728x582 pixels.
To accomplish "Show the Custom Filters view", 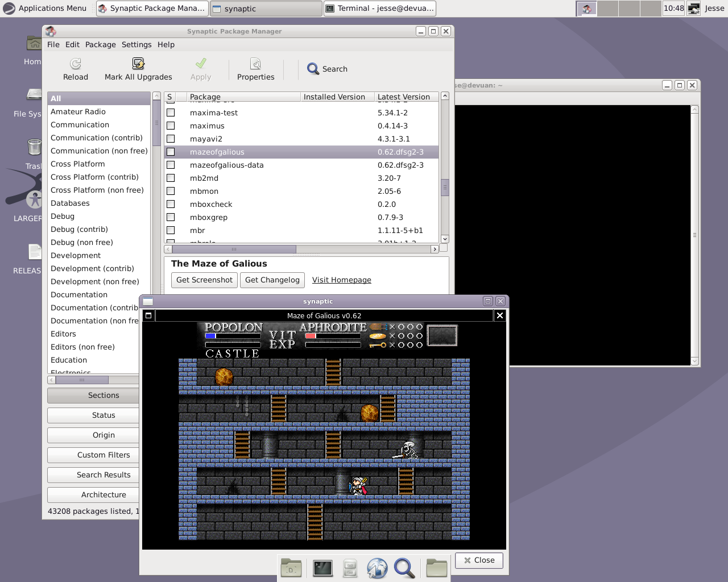I will tap(94, 455).
